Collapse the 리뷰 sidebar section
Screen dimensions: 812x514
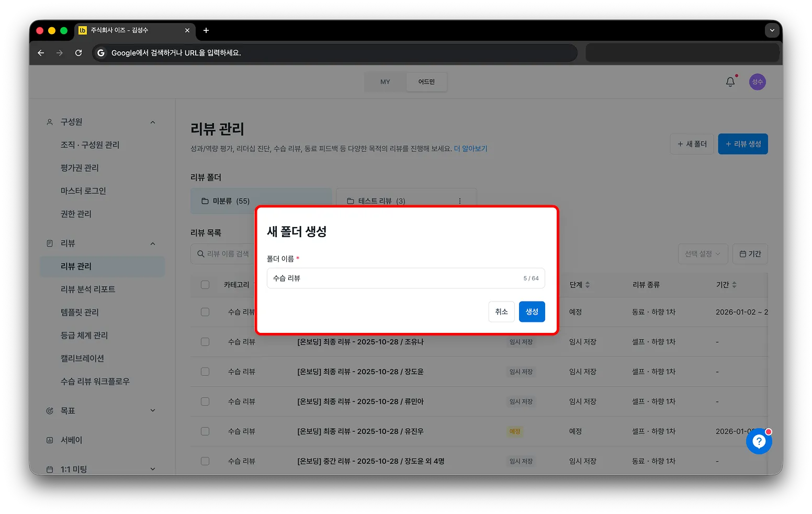(153, 243)
